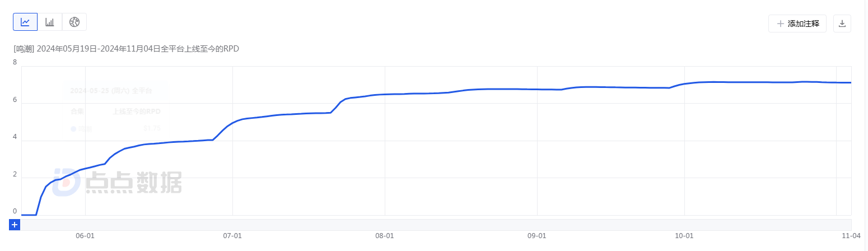Click the 点点数据 watermark logo
This screenshot has width=868, height=251.
coord(118,182)
